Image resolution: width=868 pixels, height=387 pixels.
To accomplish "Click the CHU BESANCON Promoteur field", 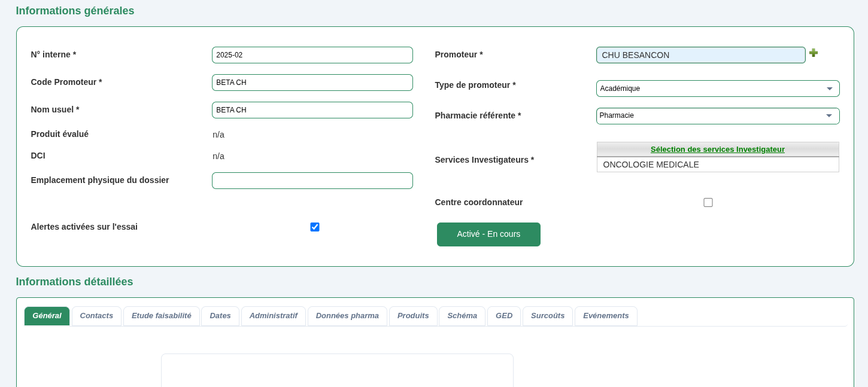I will (x=700, y=55).
